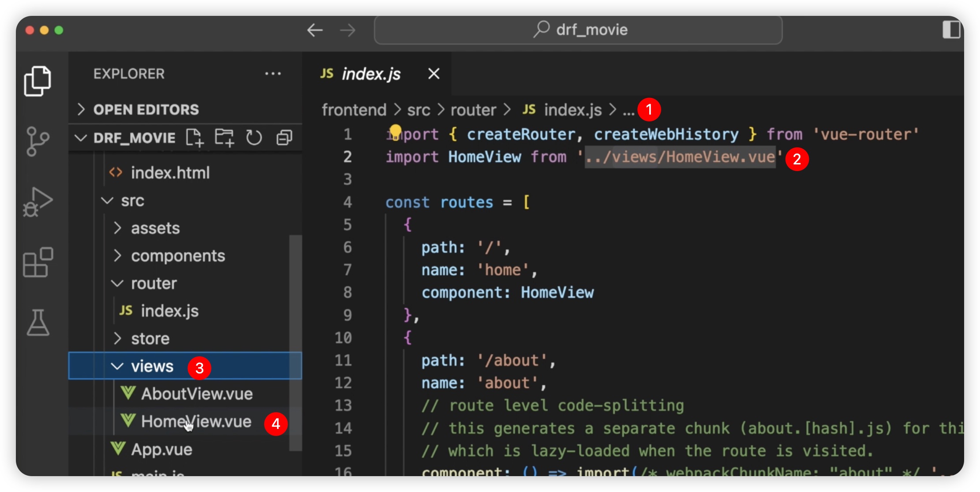
Task: Close the index.js editor tab
Action: (434, 74)
